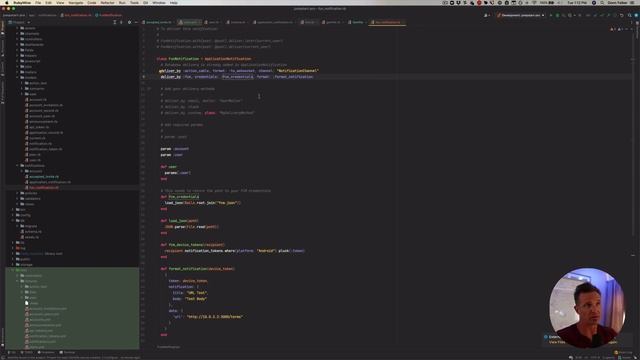Open schema.rb under db
Screen dimensions: 640x360
33,231
